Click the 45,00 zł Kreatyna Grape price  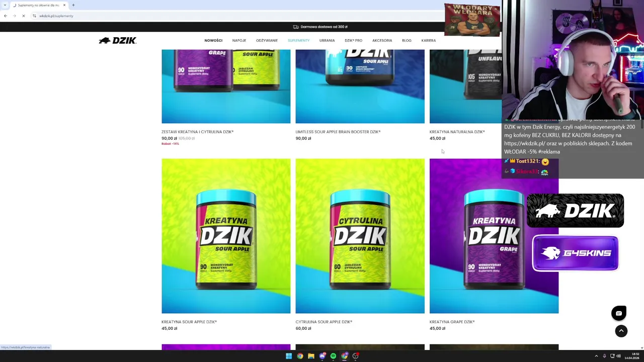point(437,328)
